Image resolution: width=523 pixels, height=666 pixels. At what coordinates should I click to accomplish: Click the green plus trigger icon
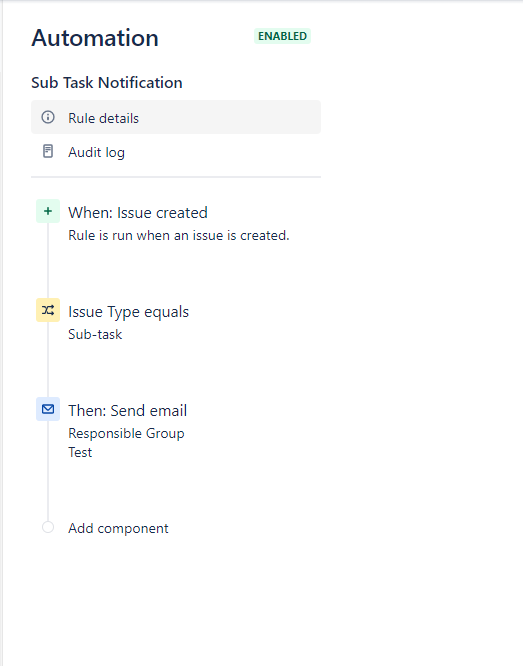(48, 211)
